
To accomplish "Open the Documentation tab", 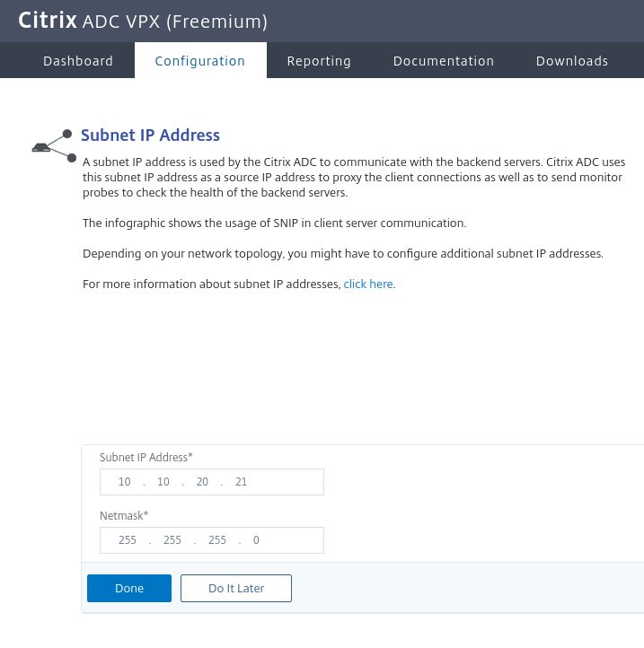I will [x=444, y=61].
